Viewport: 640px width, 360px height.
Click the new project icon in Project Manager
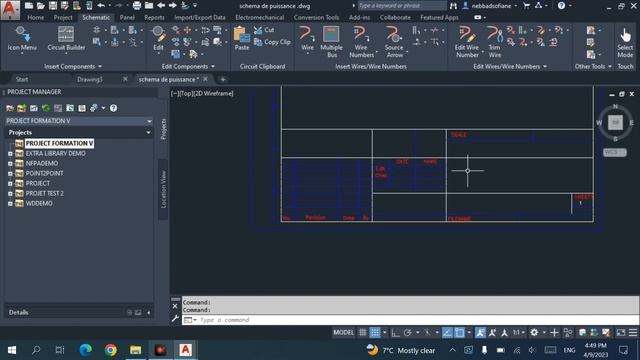[x=22, y=108]
